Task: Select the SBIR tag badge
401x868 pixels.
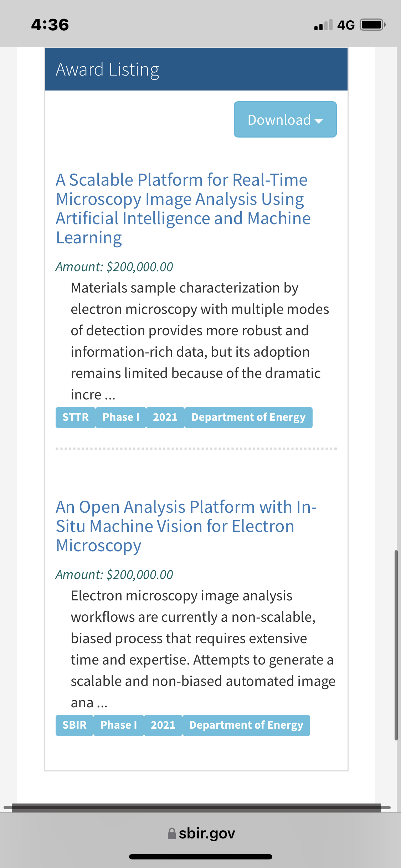Action: point(74,725)
